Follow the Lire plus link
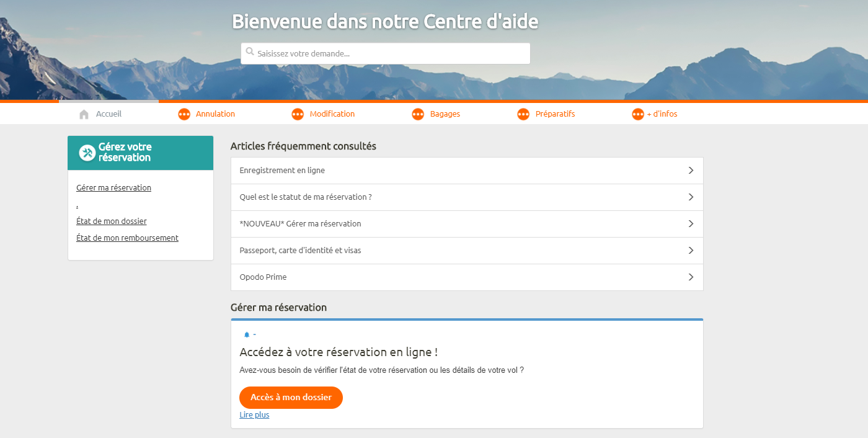Viewport: 868px width, 438px height. (x=254, y=415)
